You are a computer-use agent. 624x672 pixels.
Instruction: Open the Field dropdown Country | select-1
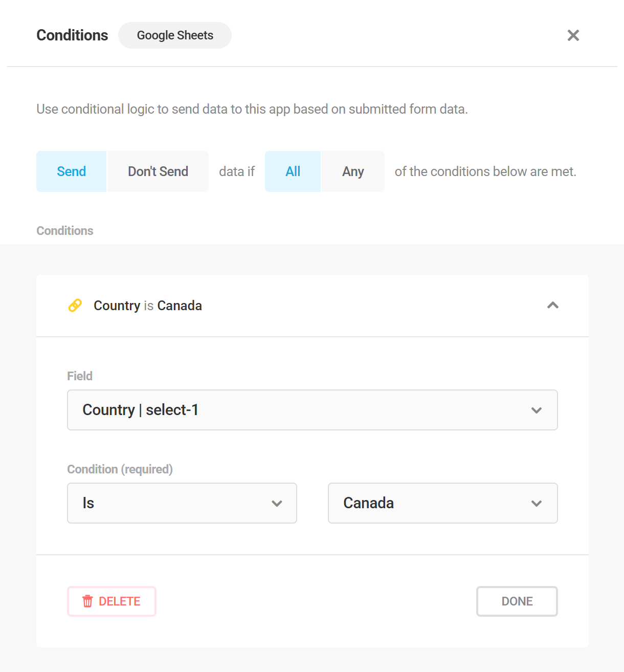(313, 410)
